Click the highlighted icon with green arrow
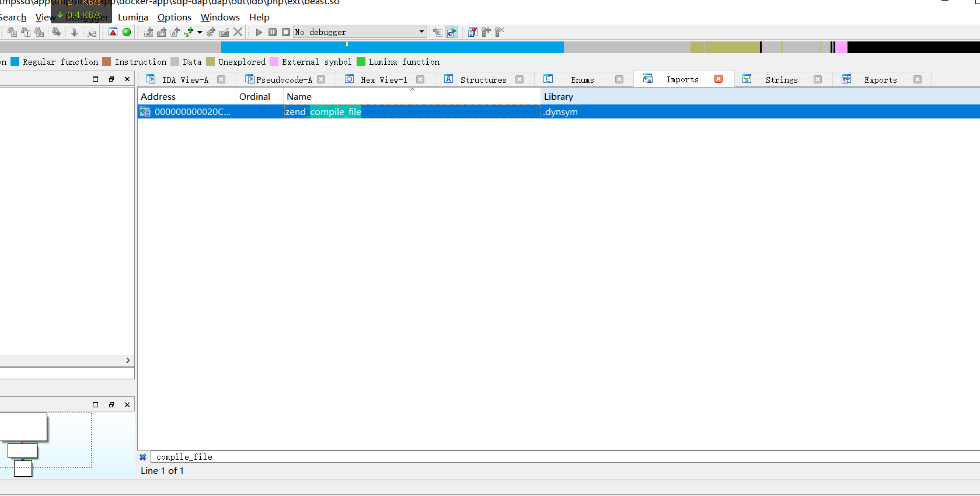This screenshot has height=496, width=980. coord(451,32)
